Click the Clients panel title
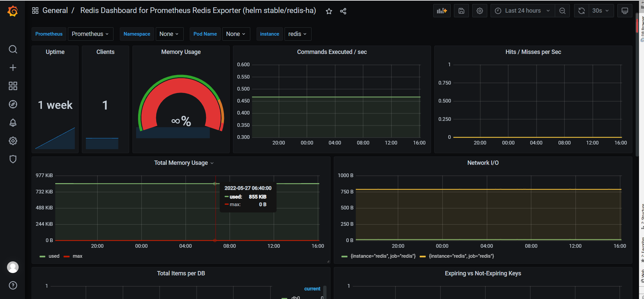This screenshot has height=299, width=644. pyautogui.click(x=106, y=52)
